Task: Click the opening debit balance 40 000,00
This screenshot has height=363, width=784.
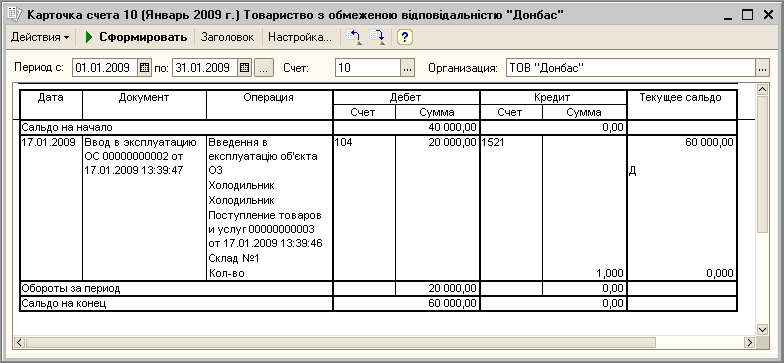Action: point(452,128)
